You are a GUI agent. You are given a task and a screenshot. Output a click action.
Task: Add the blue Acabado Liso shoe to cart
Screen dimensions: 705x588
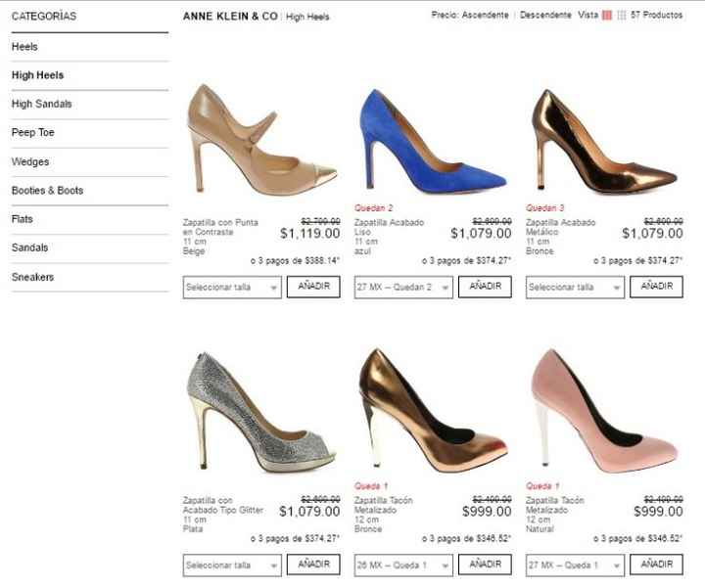[x=485, y=287]
